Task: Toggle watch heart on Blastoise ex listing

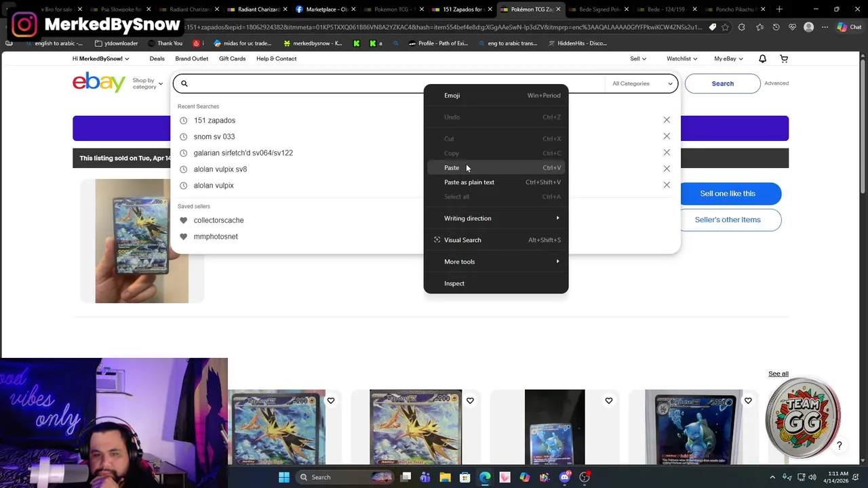Action: point(748,401)
